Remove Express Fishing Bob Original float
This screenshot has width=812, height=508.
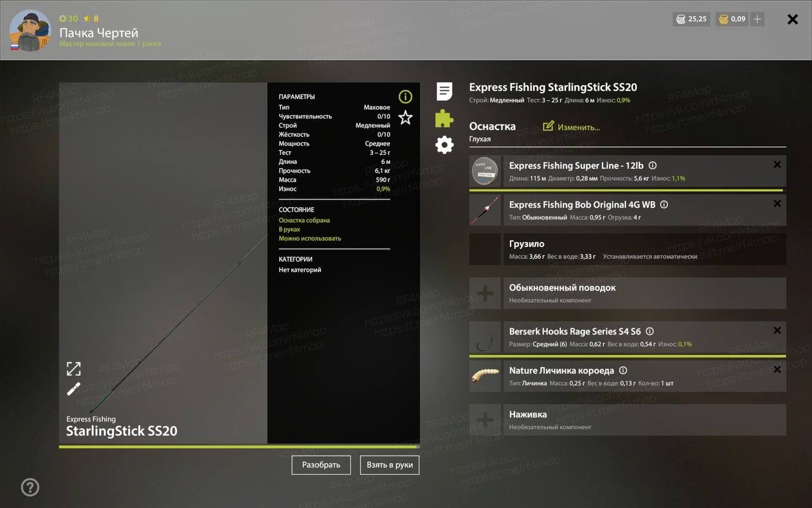click(x=777, y=204)
